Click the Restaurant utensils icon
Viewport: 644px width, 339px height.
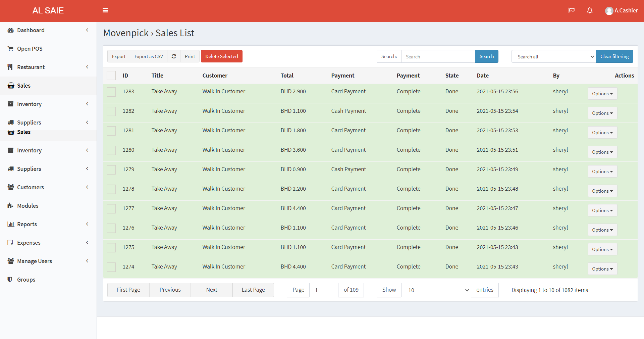click(x=10, y=67)
